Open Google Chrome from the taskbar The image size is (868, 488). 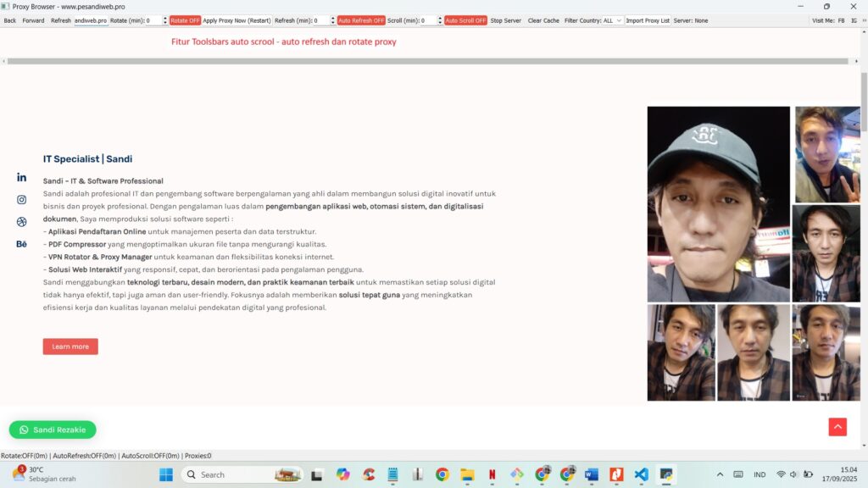(x=442, y=474)
